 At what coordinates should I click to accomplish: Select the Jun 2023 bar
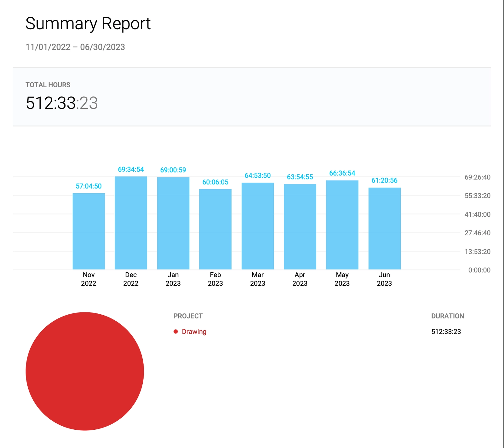384,229
